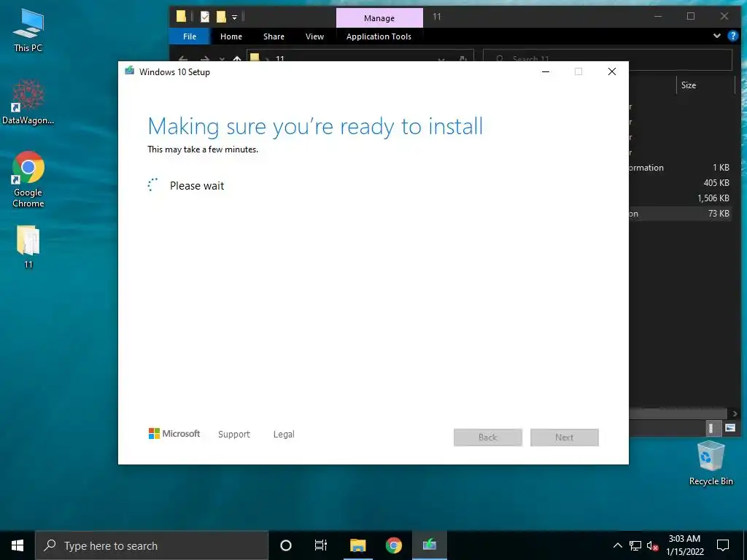747x560 pixels.
Task: Open the File menu in Explorer
Action: click(x=190, y=36)
